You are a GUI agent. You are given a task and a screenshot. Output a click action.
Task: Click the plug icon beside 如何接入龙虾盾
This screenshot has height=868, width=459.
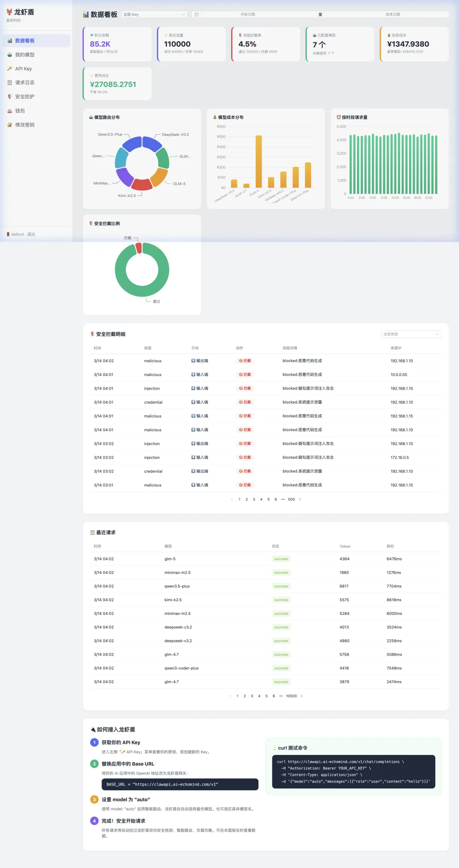pos(93,729)
